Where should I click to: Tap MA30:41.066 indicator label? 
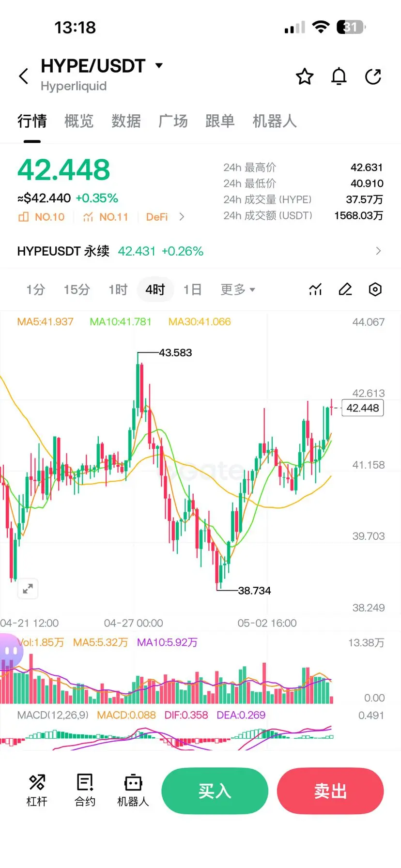[x=200, y=321]
